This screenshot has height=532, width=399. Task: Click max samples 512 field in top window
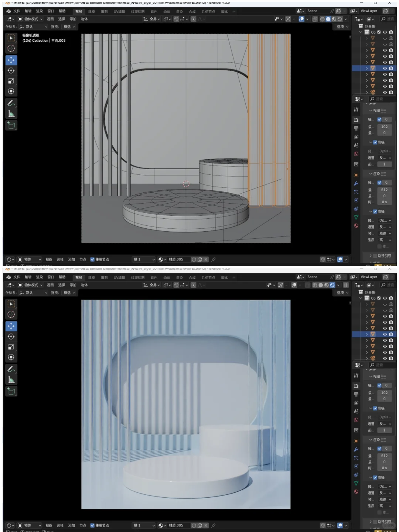385,190
